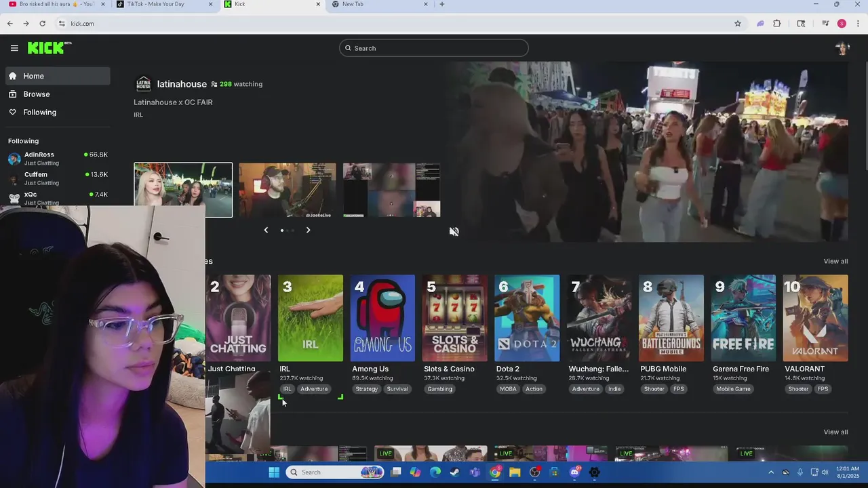Viewport: 868px width, 488px height.
Task: Reload the page in browser
Action: point(42,23)
